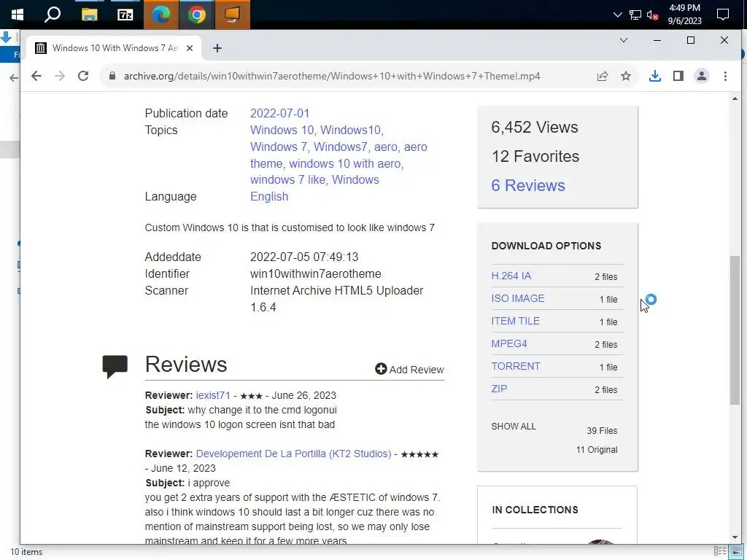The width and height of the screenshot is (747, 560).
Task: Download MPEG4 files
Action: (x=509, y=344)
